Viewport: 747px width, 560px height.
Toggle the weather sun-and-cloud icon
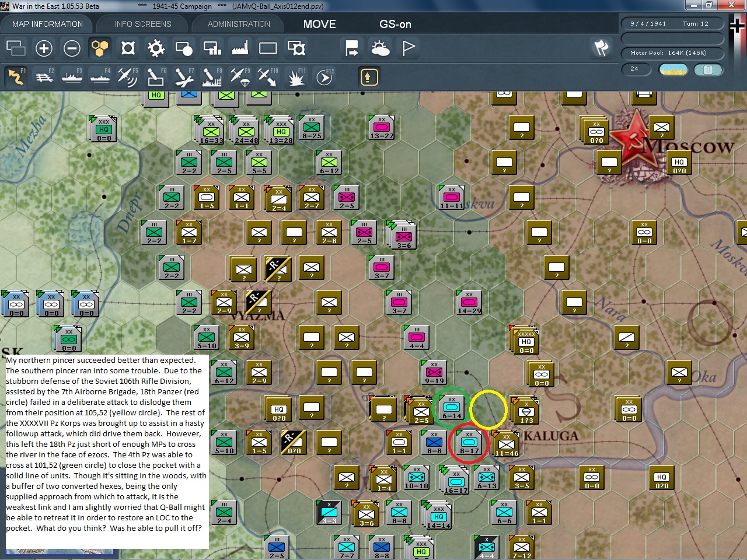click(x=380, y=48)
